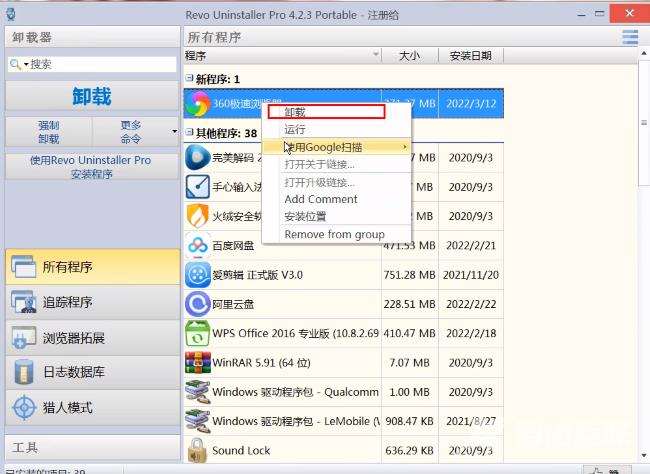The width and height of the screenshot is (650, 474).
Task: Select the 手心输入法 program icon
Action: click(197, 187)
